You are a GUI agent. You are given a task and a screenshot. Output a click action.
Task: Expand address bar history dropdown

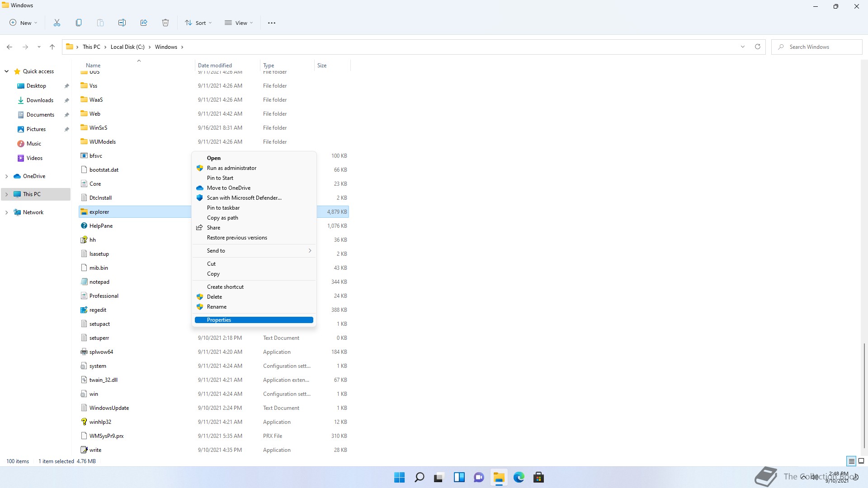(743, 47)
